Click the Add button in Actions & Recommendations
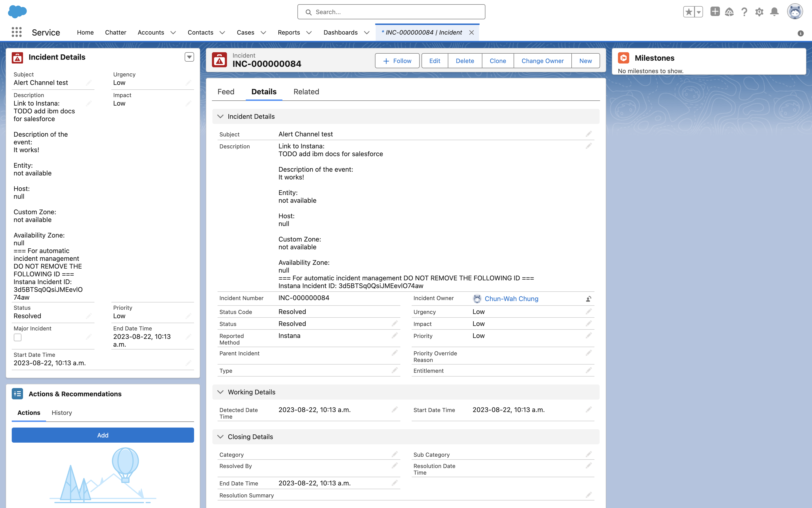Viewport: 812px width, 508px height. (x=103, y=435)
